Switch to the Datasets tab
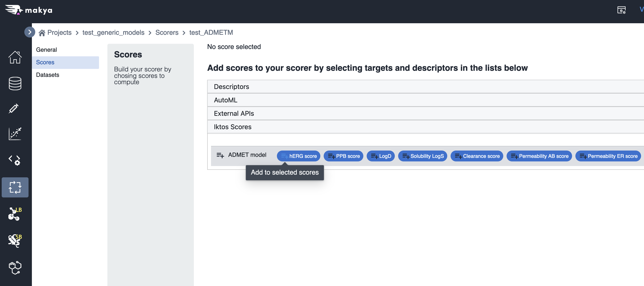 tap(47, 75)
